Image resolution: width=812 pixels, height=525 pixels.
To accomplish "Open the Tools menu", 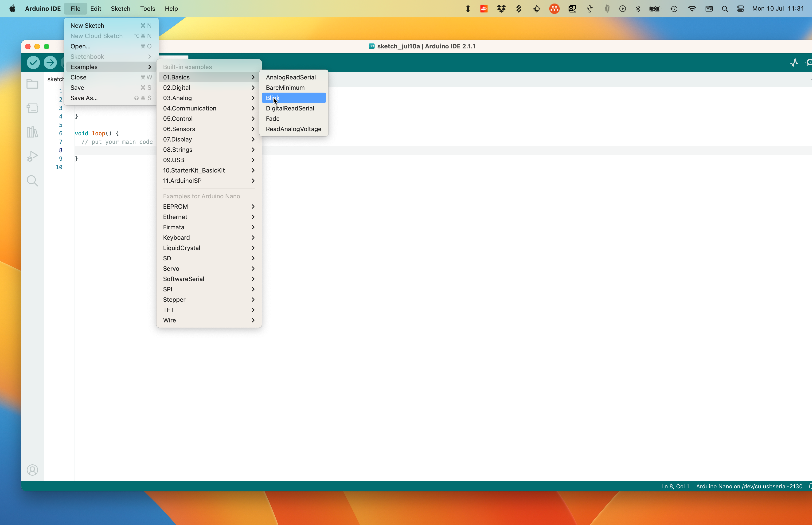I will (148, 8).
